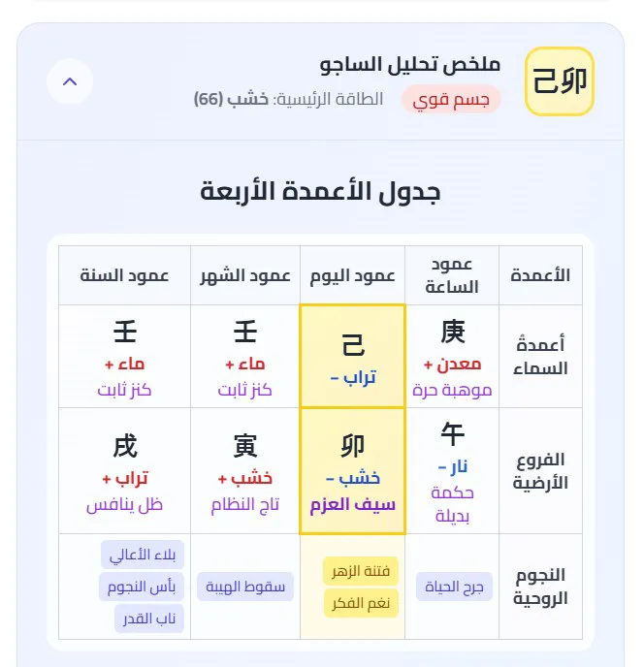Collapse the Saju analysis summary panel
The image size is (644, 667).
point(70,81)
